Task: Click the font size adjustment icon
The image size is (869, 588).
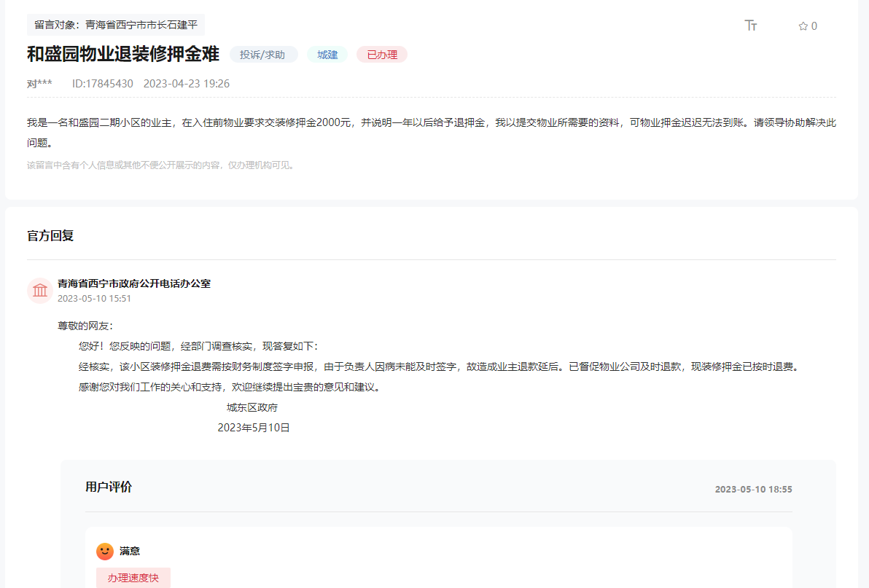Action: pyautogui.click(x=750, y=26)
